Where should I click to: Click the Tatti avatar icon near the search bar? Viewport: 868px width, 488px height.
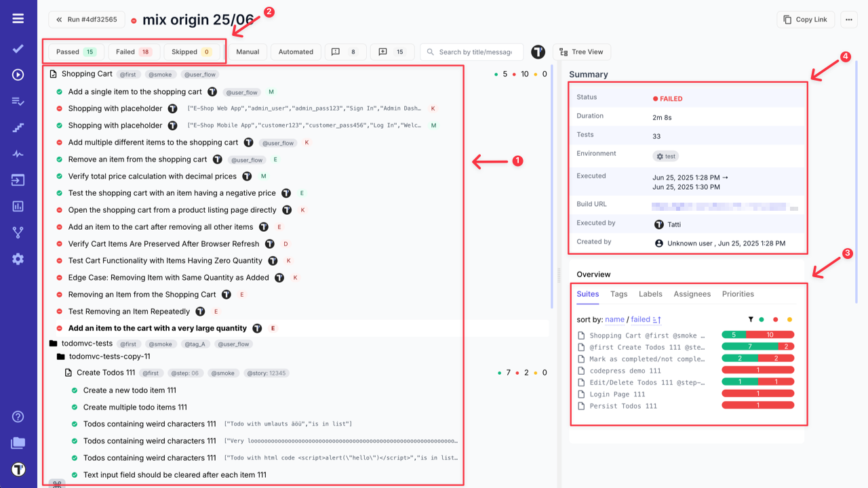point(538,52)
